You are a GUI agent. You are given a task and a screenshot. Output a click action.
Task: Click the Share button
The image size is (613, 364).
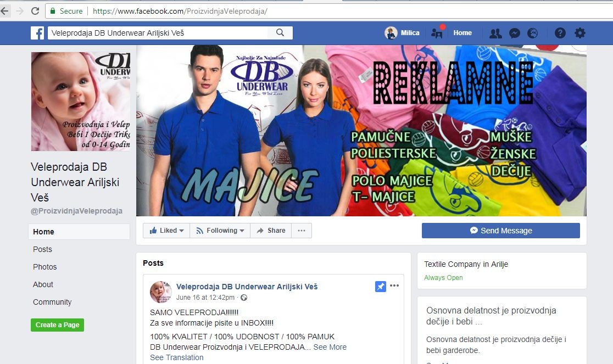[x=271, y=231]
